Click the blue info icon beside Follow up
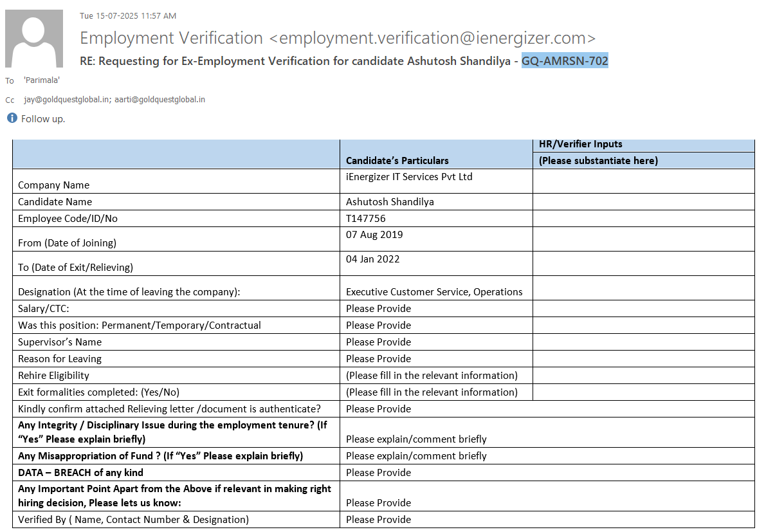The width and height of the screenshot is (766, 532). point(12,118)
